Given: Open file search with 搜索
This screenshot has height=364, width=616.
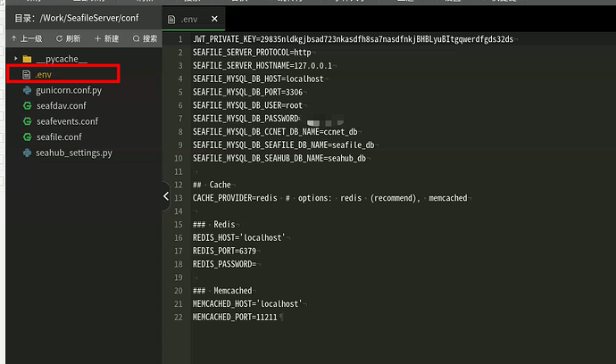Looking at the screenshot, I should click(x=145, y=38).
